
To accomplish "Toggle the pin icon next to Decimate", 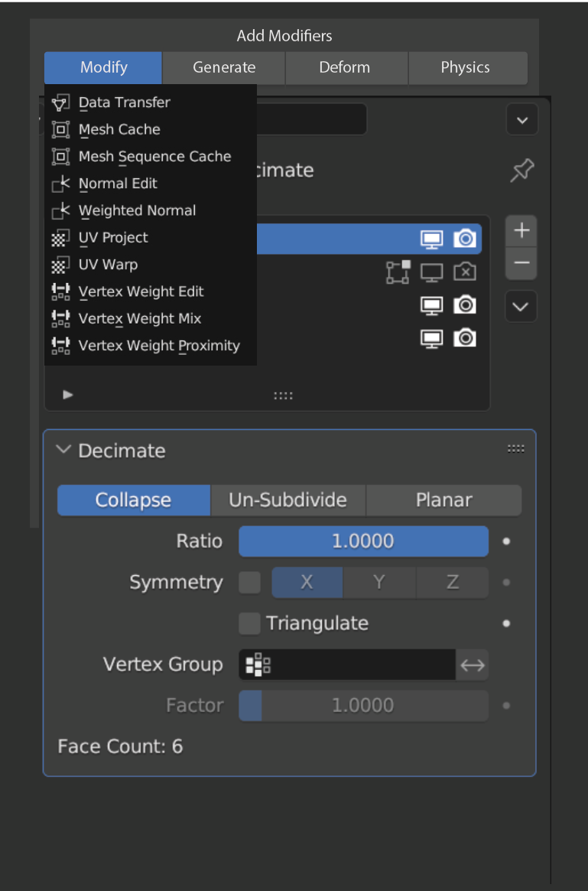I will pyautogui.click(x=521, y=171).
